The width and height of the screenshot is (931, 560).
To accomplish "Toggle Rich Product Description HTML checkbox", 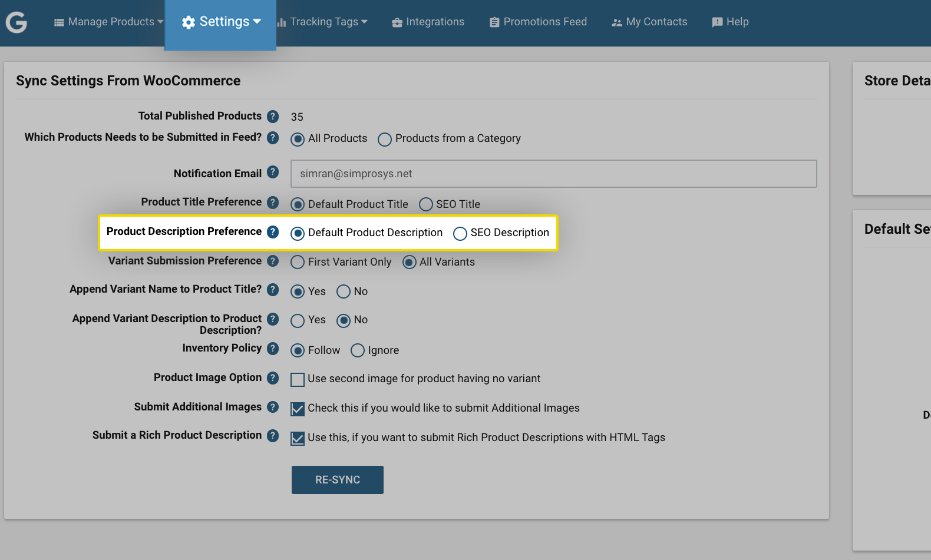I will point(298,438).
